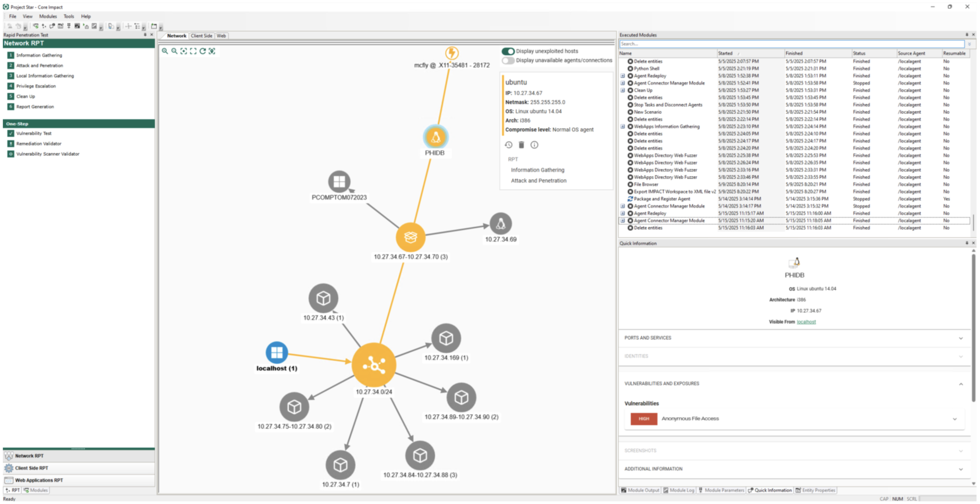
Task: Click the info icon in ubuntu card
Action: (535, 145)
